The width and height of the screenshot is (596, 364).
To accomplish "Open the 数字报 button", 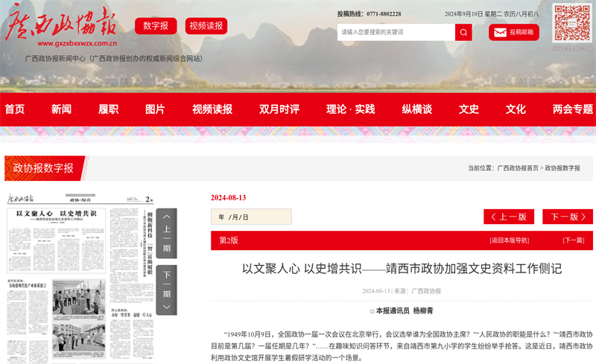I will click(156, 26).
